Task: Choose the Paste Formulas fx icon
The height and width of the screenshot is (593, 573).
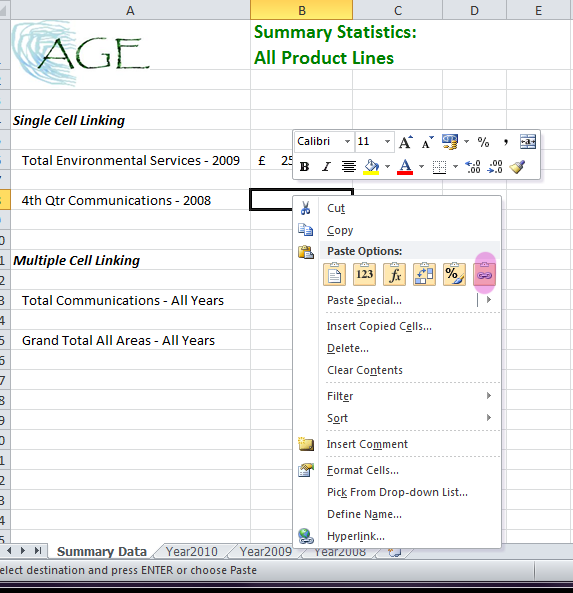Action: pos(394,274)
